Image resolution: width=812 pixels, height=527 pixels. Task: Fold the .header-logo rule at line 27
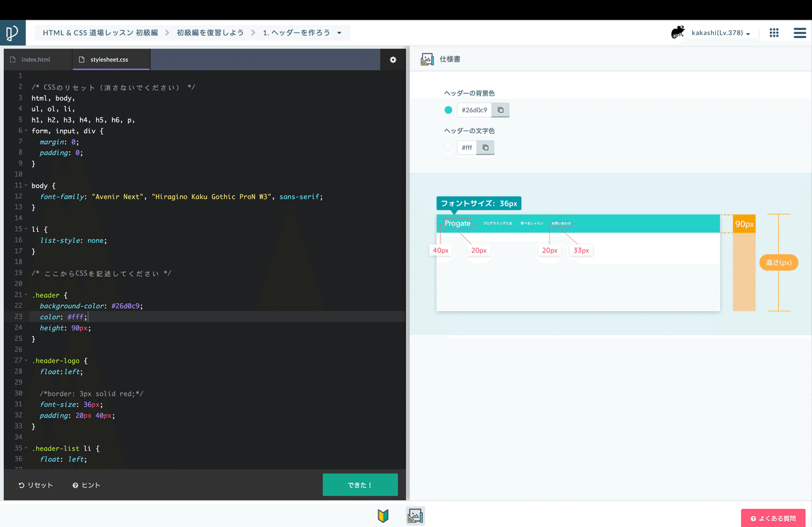pyautogui.click(x=26, y=361)
